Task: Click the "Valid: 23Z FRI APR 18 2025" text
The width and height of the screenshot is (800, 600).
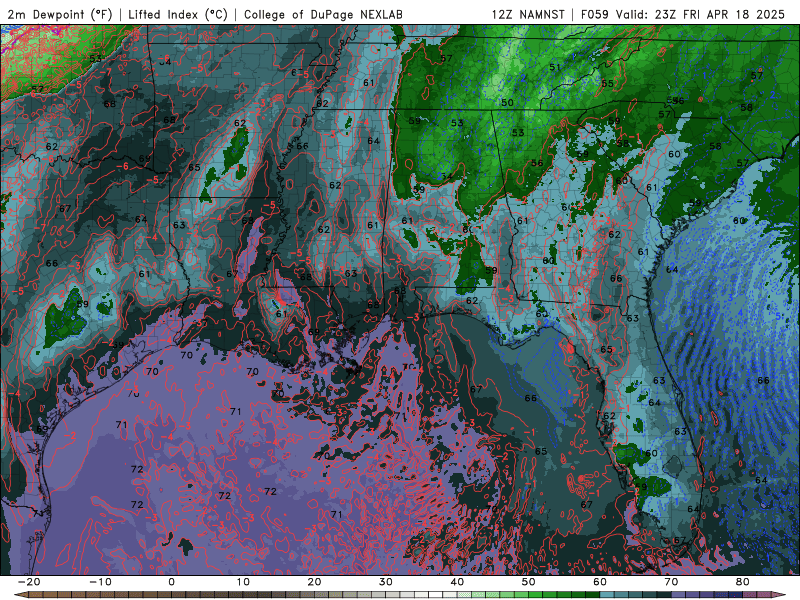Action: (x=700, y=15)
